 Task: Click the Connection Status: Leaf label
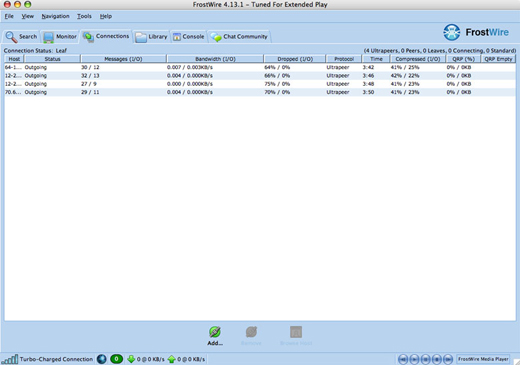[35, 51]
